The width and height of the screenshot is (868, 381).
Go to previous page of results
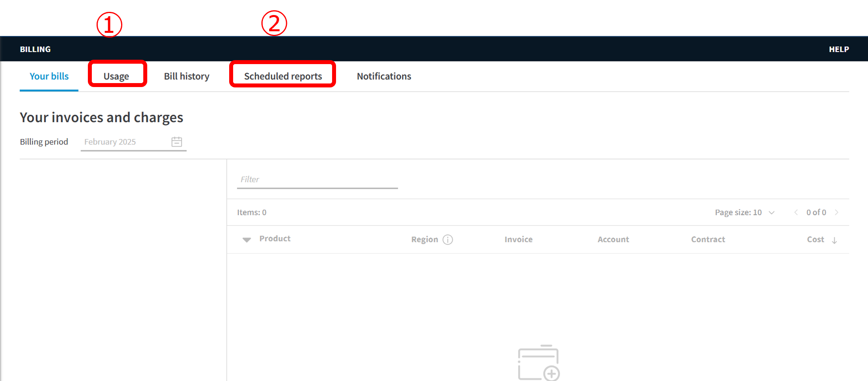pyautogui.click(x=796, y=212)
